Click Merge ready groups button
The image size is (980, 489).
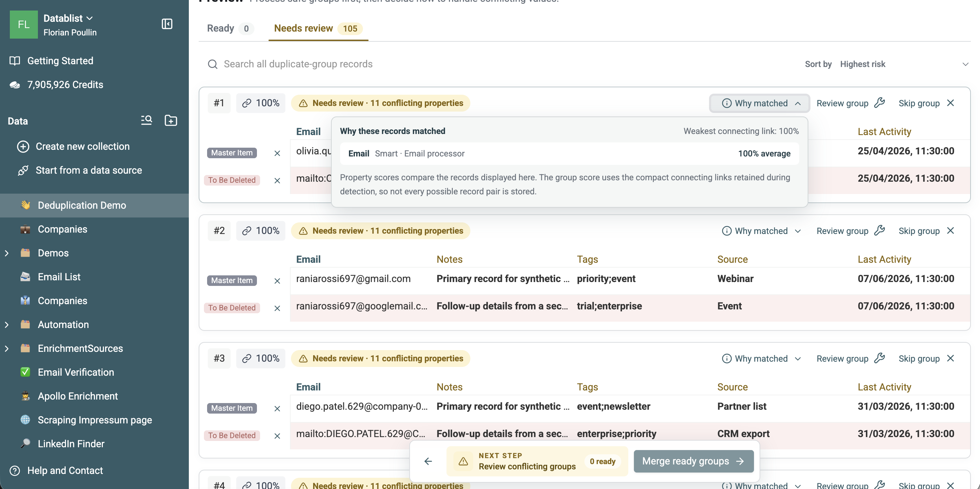pos(693,461)
